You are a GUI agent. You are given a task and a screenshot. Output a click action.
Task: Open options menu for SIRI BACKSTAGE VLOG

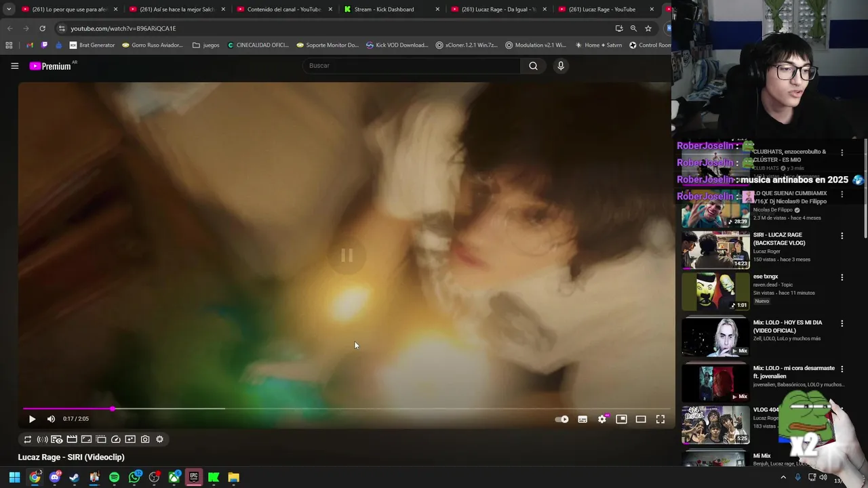click(842, 236)
